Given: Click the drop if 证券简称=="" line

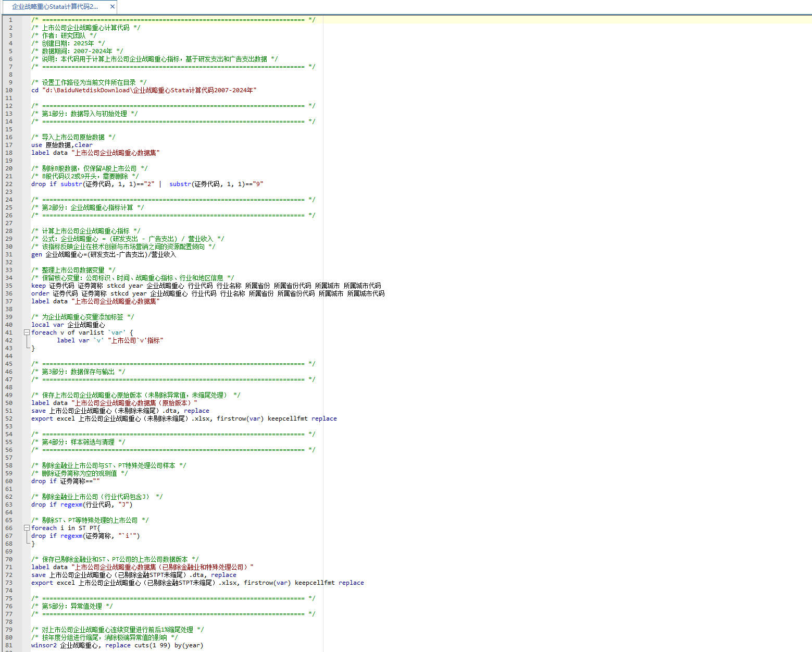Looking at the screenshot, I should [65, 481].
